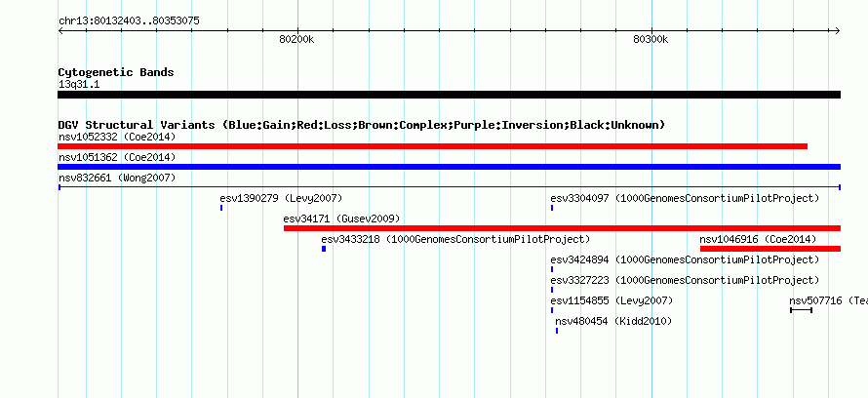Click the left arrowhead of the ruler
Screen dimensions: 868x398
pyautogui.click(x=60, y=31)
